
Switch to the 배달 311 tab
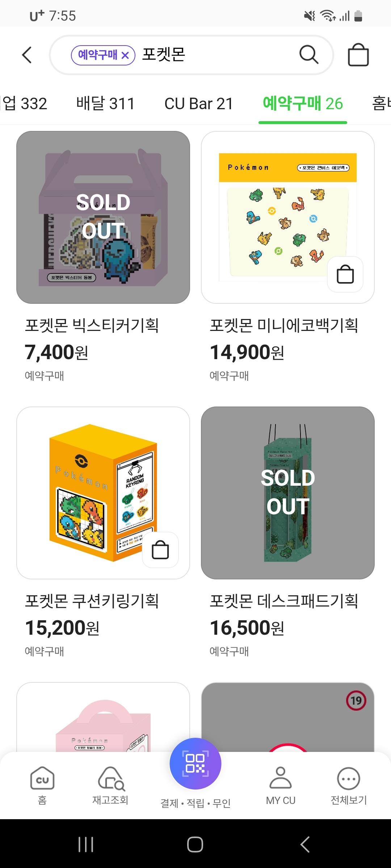105,104
